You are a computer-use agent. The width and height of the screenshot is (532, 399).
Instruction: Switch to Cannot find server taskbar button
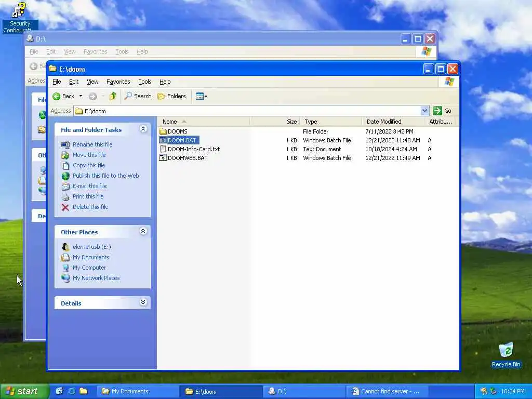tap(387, 392)
